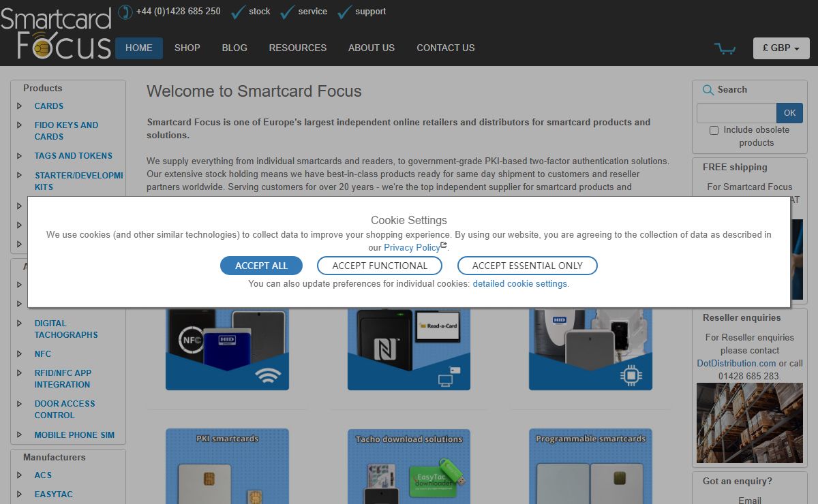Click the Reseller enquiries heading
Viewport: 818px width, 504px height.
point(742,318)
